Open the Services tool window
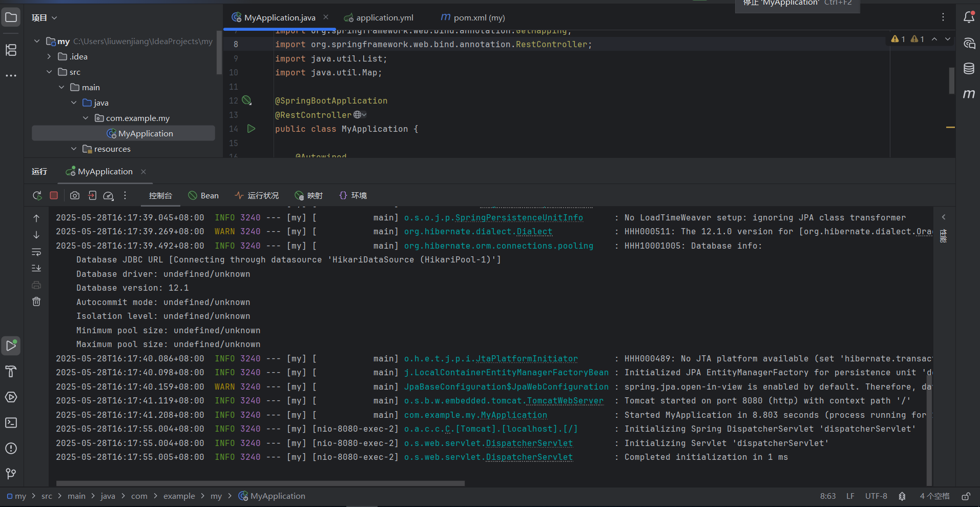This screenshot has height=507, width=980. click(11, 397)
